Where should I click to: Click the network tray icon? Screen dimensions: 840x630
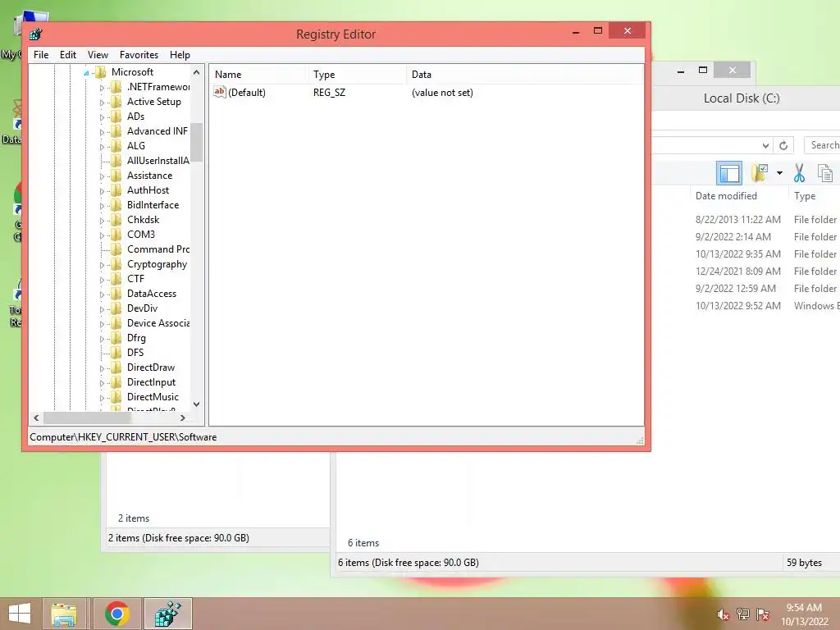pos(743,614)
